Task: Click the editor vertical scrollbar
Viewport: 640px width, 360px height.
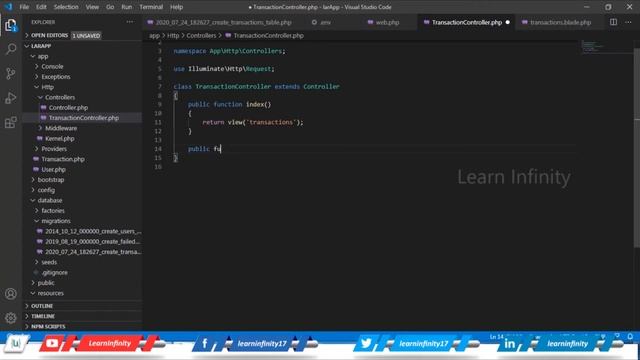Action: pyautogui.click(x=636, y=147)
